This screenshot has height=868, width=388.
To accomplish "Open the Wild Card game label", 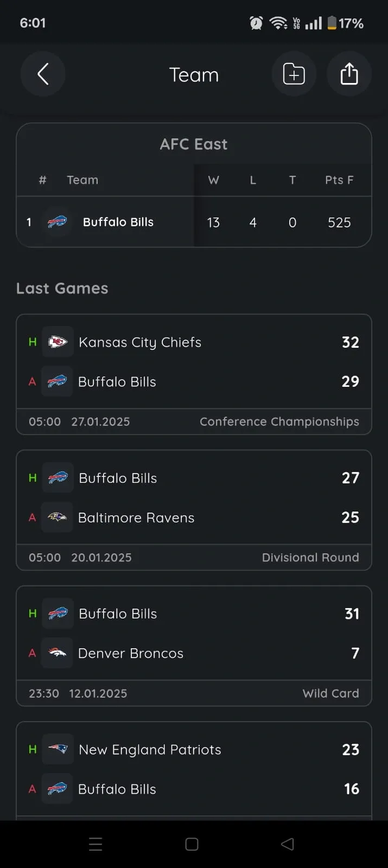I will 330,693.
